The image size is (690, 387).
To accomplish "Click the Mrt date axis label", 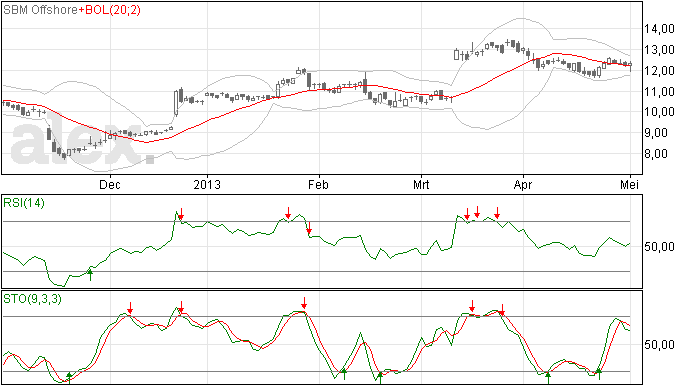I will pos(421,184).
